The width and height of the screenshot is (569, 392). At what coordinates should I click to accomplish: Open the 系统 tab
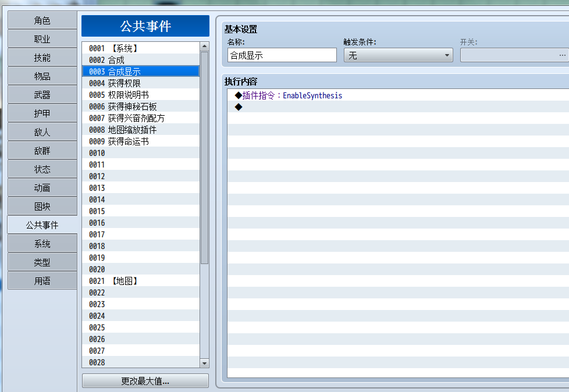(x=42, y=244)
